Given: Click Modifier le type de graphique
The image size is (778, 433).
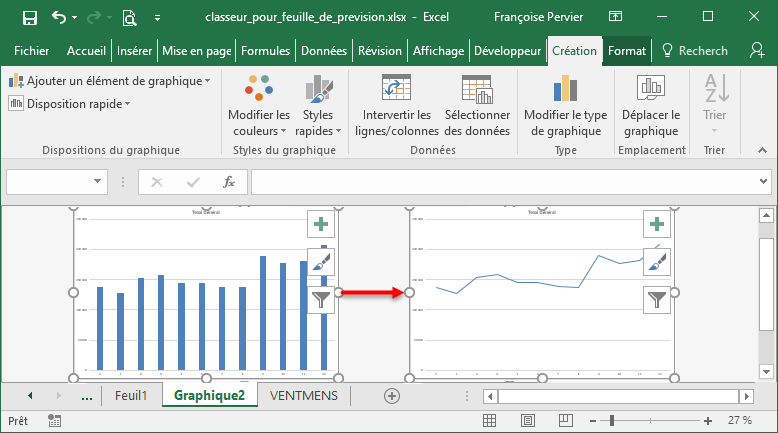Looking at the screenshot, I should coord(565,89).
